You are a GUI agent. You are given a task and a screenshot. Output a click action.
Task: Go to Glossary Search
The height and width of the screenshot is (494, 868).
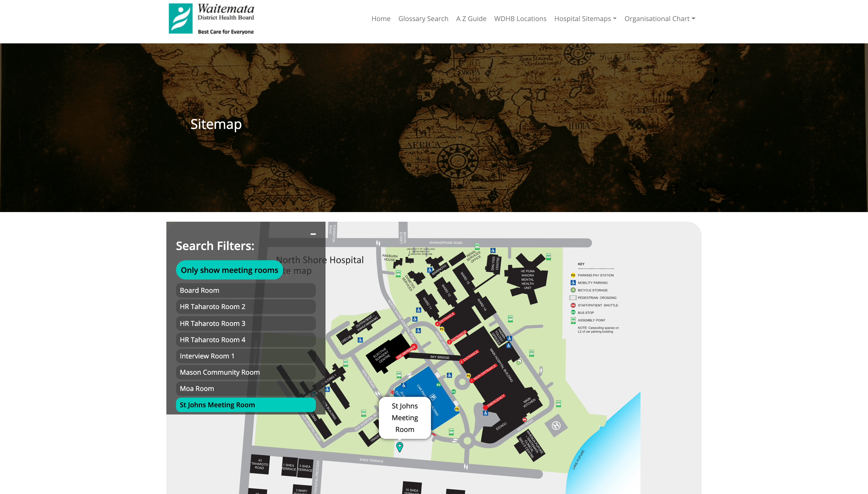point(423,19)
